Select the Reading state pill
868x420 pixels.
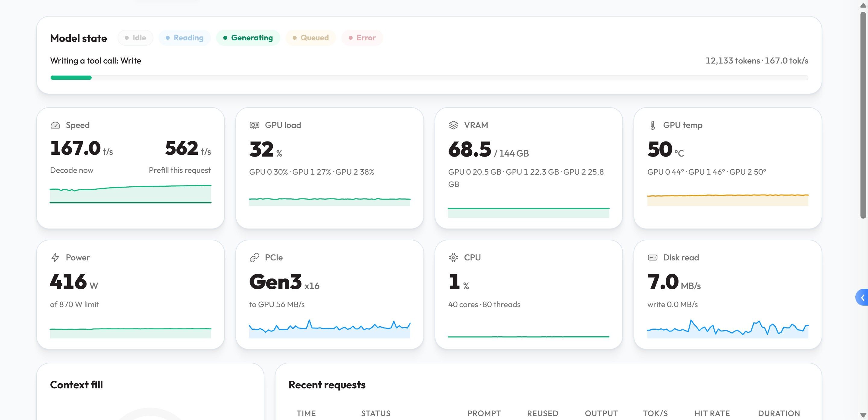[185, 38]
